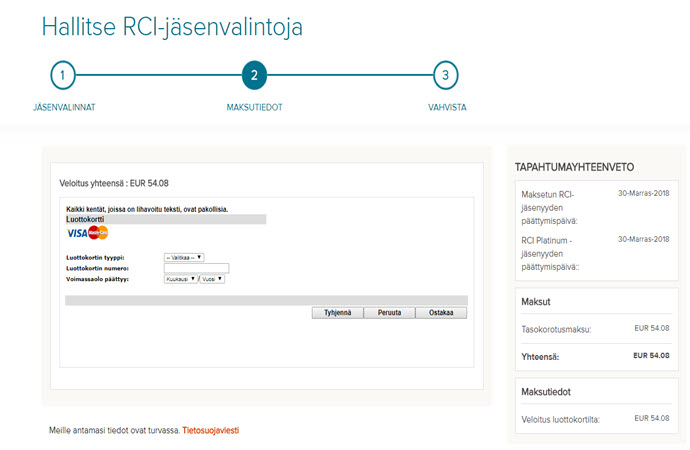Click the 'Veloitus luottokortilta:' label
This screenshot has width=690, height=450.
(561, 420)
